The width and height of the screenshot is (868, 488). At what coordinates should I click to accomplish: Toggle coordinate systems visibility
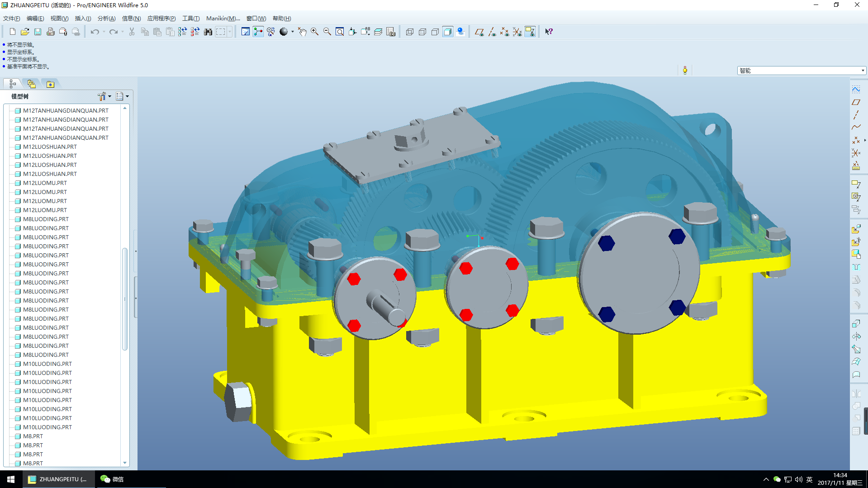point(517,32)
